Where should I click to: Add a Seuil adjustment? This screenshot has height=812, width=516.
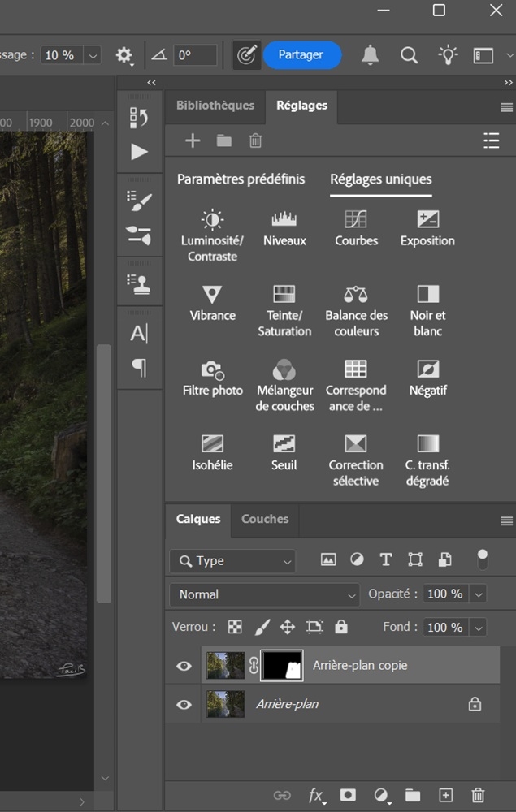(x=284, y=452)
